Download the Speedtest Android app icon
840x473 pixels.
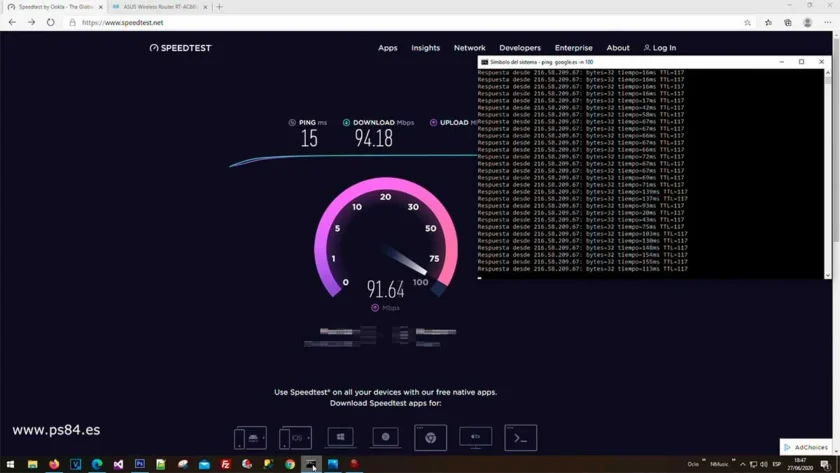coord(250,438)
